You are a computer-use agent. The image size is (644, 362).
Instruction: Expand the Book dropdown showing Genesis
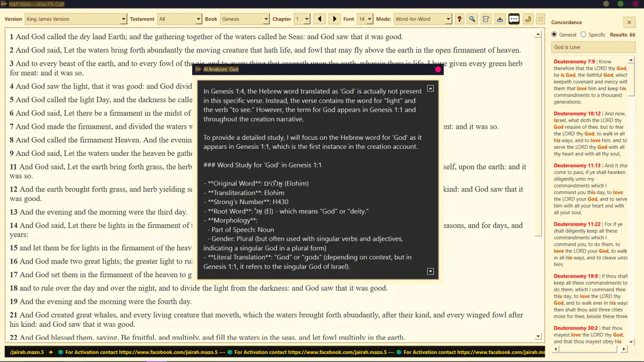click(245, 19)
